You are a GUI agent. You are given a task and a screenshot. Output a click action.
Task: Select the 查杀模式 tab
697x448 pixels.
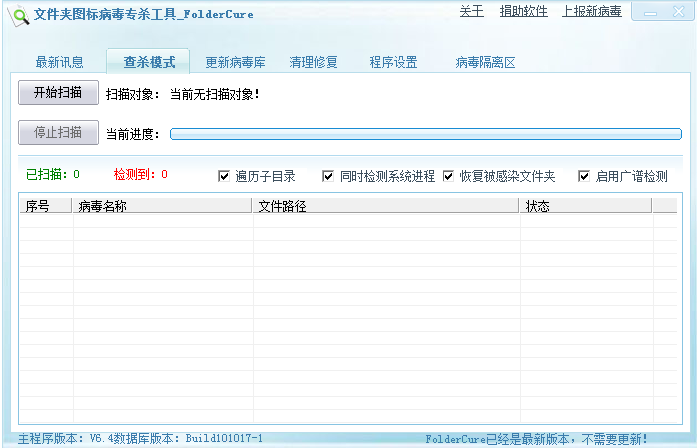point(149,62)
